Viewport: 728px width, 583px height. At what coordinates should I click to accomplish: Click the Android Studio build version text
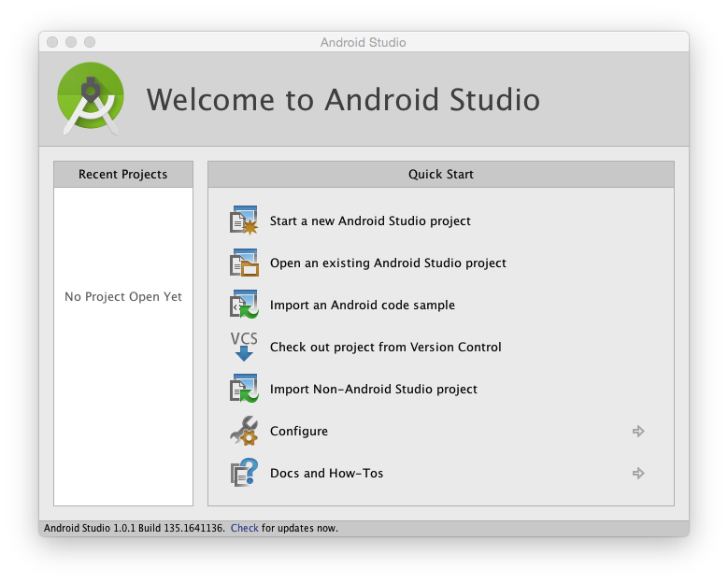click(135, 528)
